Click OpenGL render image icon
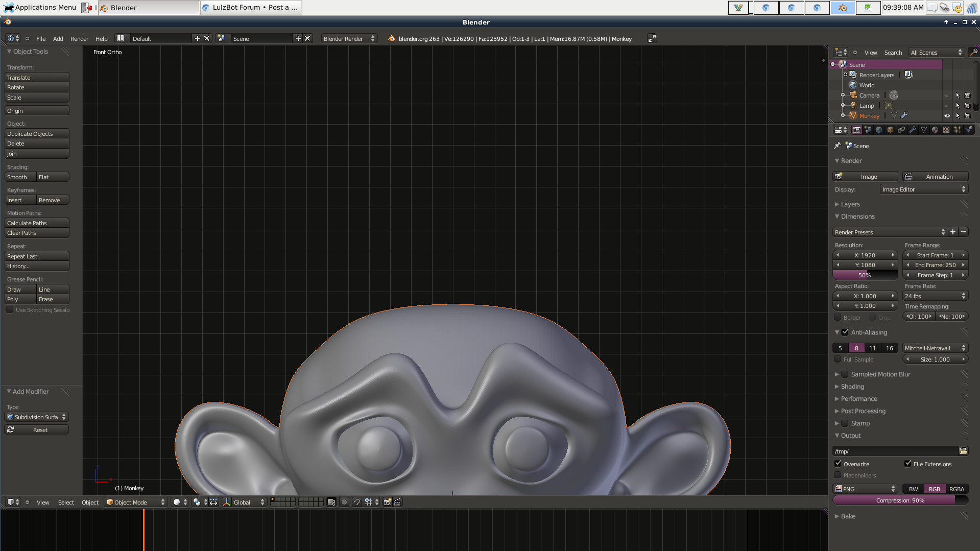Screen dimensions: 980x551 pyautogui.click(x=387, y=502)
